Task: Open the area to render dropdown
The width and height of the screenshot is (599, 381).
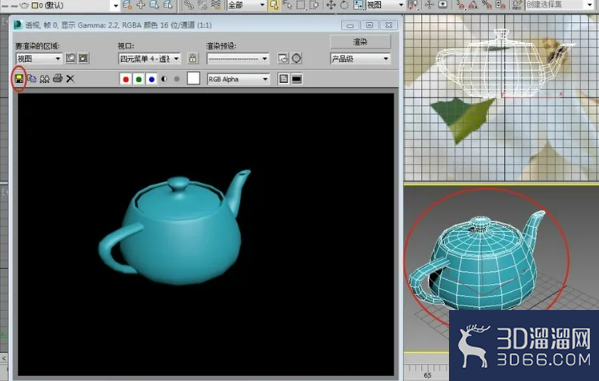Action: coord(39,58)
